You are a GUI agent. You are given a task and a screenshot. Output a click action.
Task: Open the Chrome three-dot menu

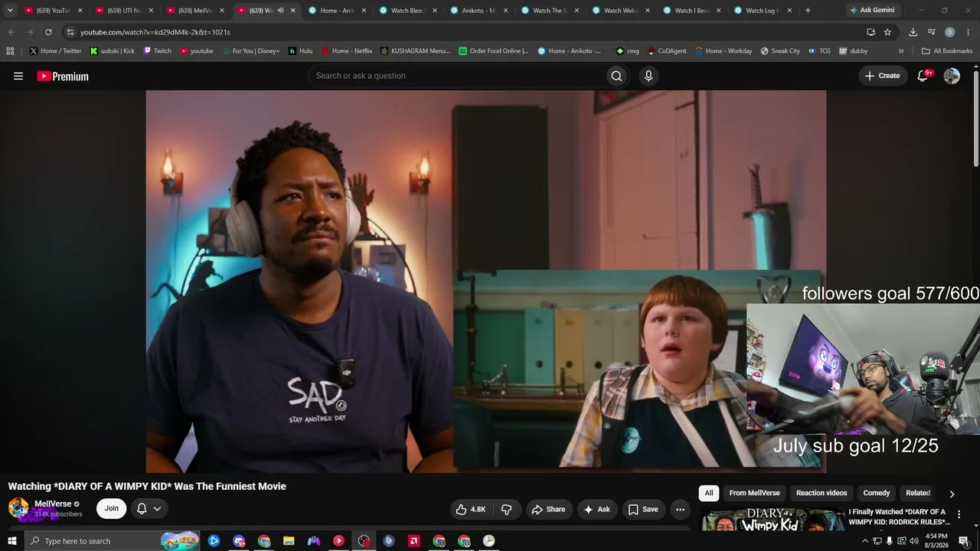969,32
